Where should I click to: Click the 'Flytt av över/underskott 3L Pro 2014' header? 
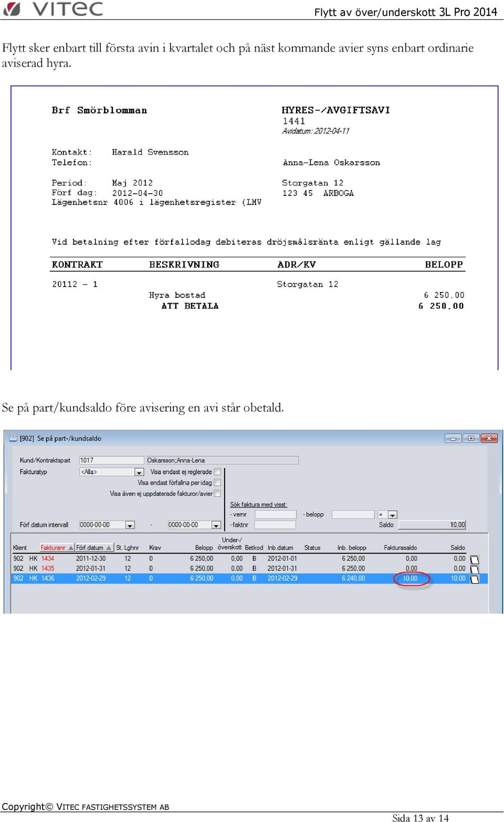[406, 12]
